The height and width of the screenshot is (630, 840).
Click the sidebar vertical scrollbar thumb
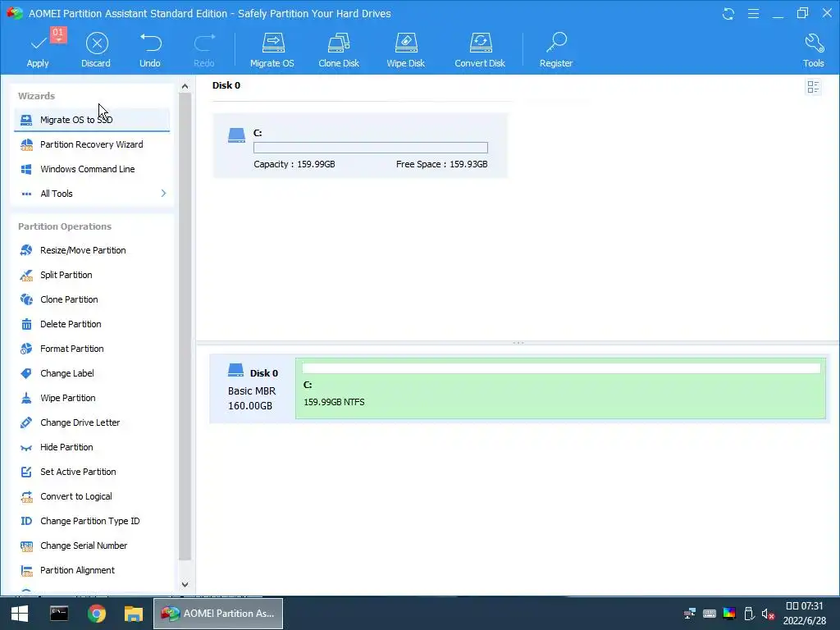(x=185, y=326)
